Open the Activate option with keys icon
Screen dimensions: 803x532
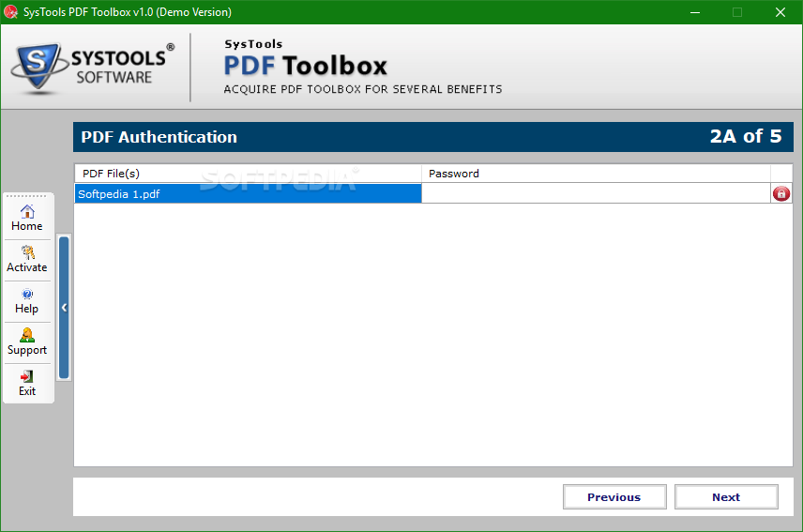[27, 260]
